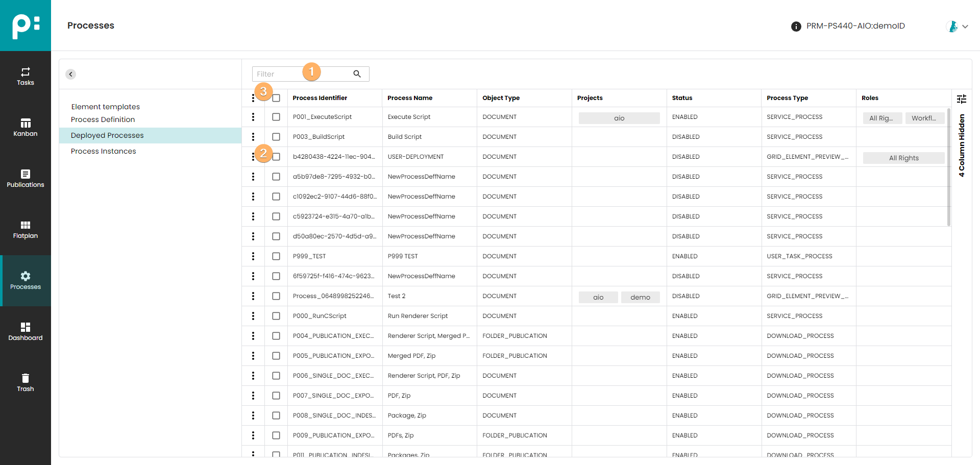The height and width of the screenshot is (465, 980).
Task: Open the three-dot menu for P003_BuildScript
Action: coord(253,137)
